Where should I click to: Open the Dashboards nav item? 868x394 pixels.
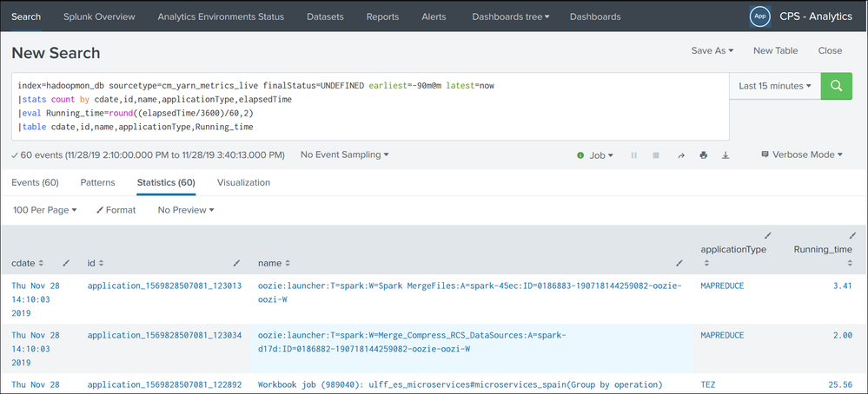pos(595,16)
